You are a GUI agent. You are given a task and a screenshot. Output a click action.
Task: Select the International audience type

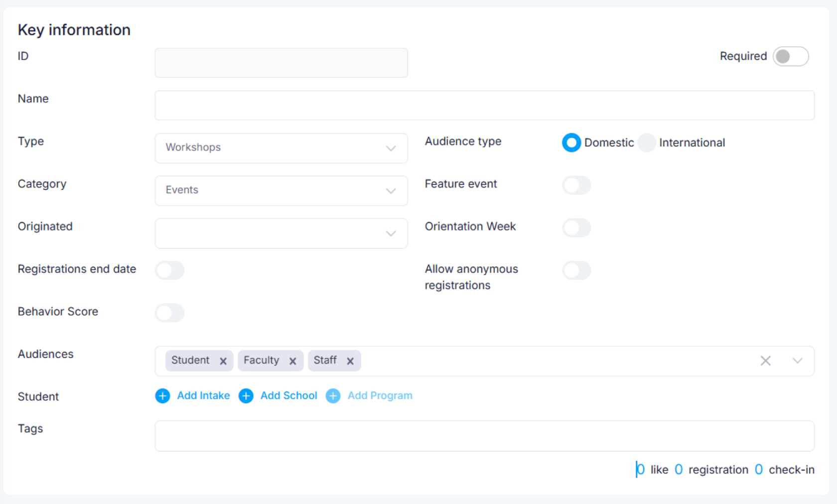tap(647, 143)
